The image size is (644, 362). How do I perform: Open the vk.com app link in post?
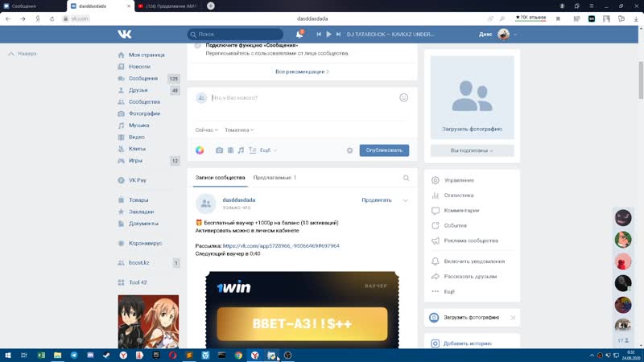tap(281, 246)
